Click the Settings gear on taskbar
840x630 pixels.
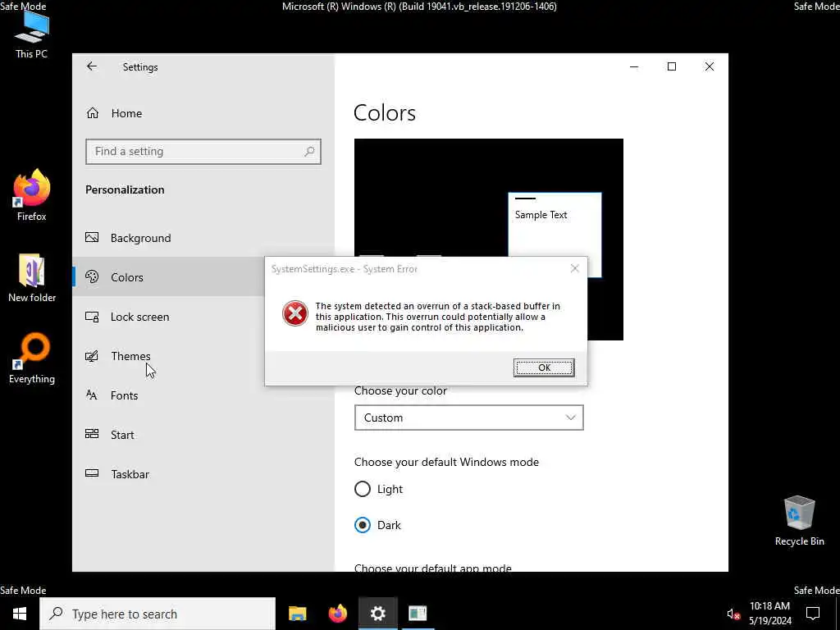pyautogui.click(x=377, y=614)
